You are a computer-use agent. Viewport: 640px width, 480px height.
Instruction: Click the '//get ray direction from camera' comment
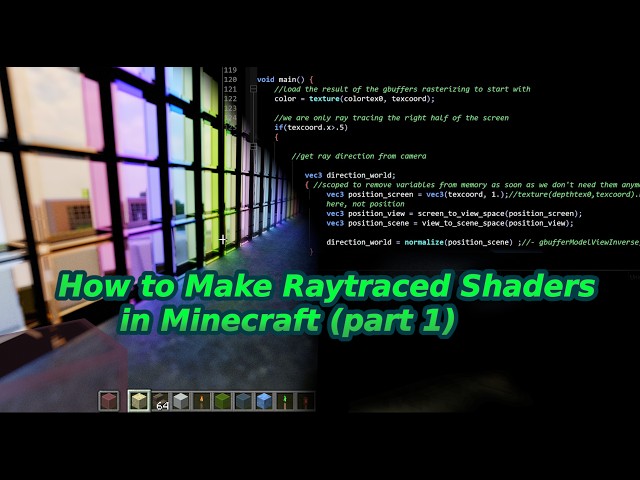click(x=359, y=156)
